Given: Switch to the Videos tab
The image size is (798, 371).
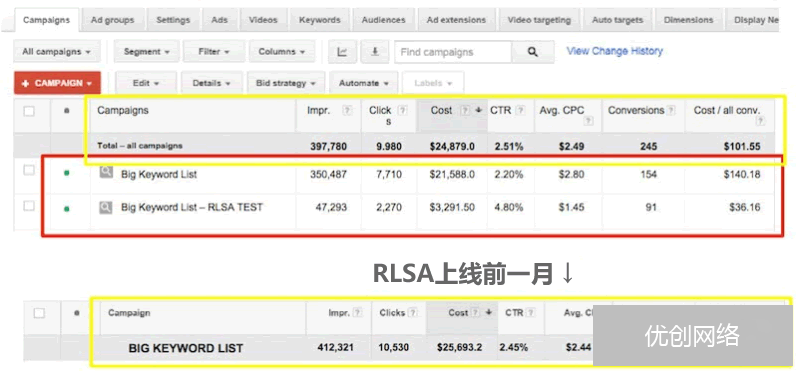Looking at the screenshot, I should coord(263,20).
